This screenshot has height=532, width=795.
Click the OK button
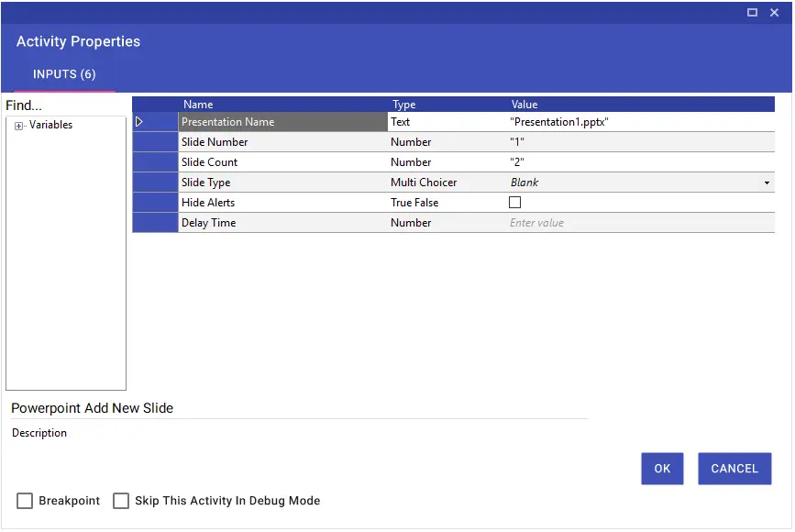click(x=662, y=469)
